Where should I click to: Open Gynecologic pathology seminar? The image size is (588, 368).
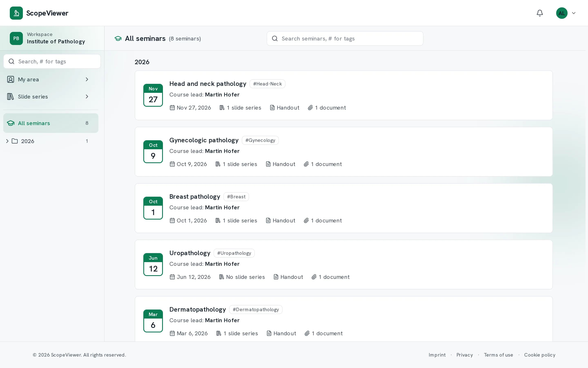click(204, 140)
